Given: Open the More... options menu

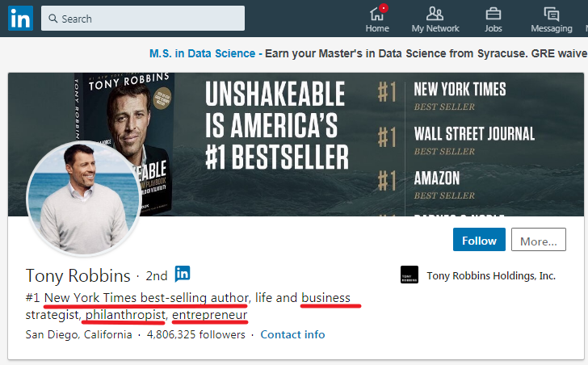Looking at the screenshot, I should (x=538, y=241).
